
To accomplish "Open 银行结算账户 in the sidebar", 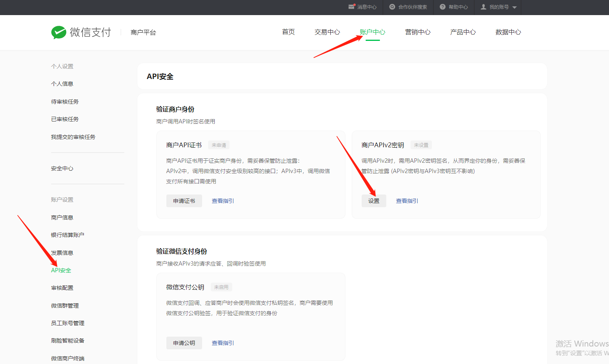I will pos(67,235).
